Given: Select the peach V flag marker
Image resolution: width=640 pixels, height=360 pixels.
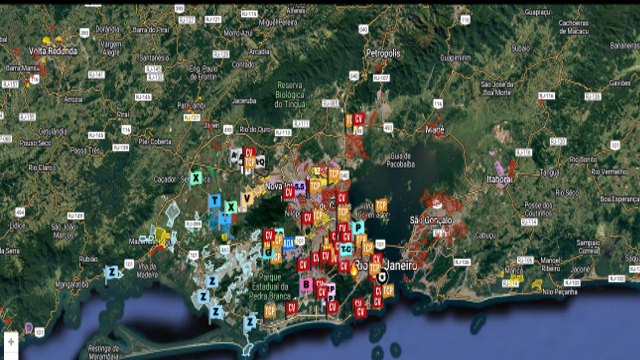Looking at the screenshot, I should pyautogui.click(x=247, y=199).
